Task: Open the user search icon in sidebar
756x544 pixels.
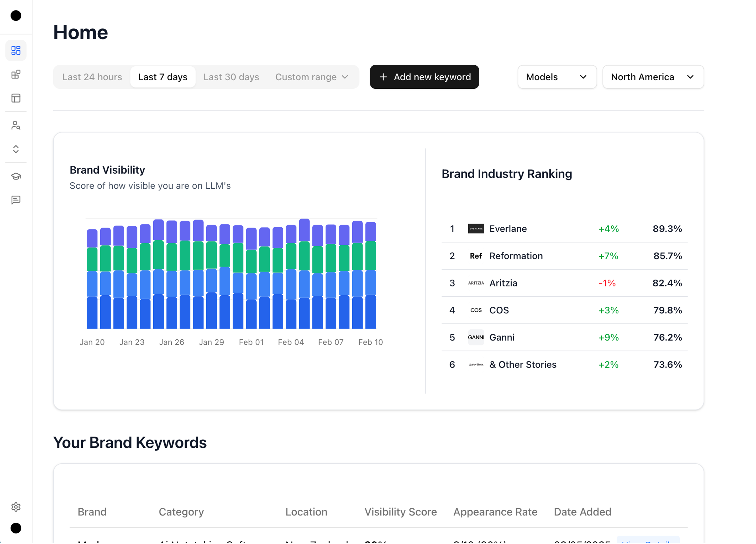Action: (x=16, y=126)
